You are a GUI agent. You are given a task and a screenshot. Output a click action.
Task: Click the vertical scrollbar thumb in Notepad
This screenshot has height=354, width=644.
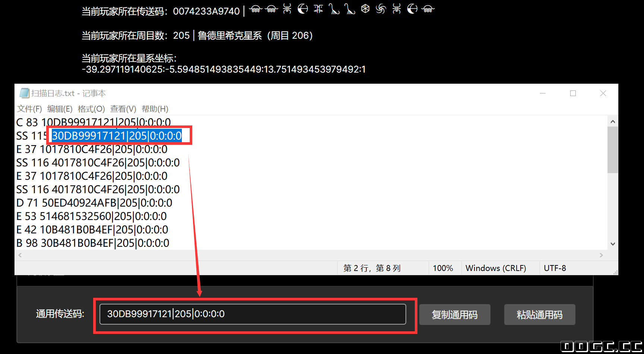(x=613, y=150)
